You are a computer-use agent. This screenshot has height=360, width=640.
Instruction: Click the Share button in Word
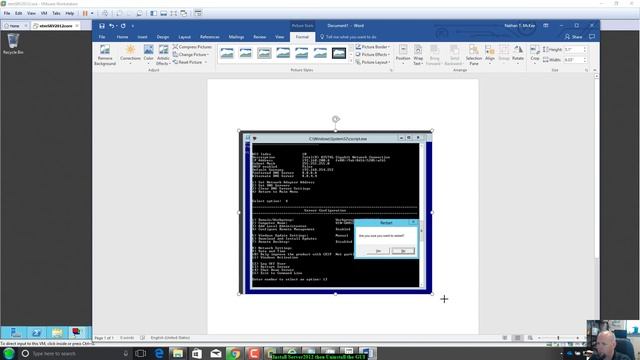[573, 37]
